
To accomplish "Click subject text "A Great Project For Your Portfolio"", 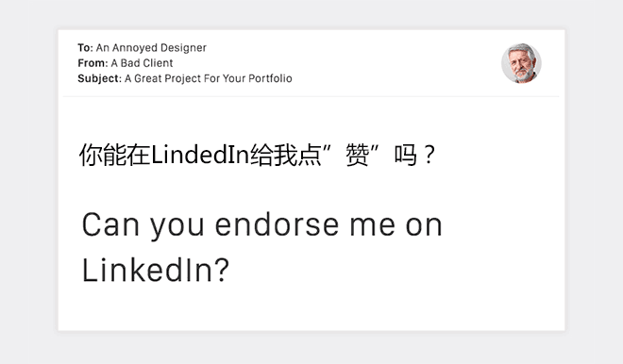I will pyautogui.click(x=209, y=78).
